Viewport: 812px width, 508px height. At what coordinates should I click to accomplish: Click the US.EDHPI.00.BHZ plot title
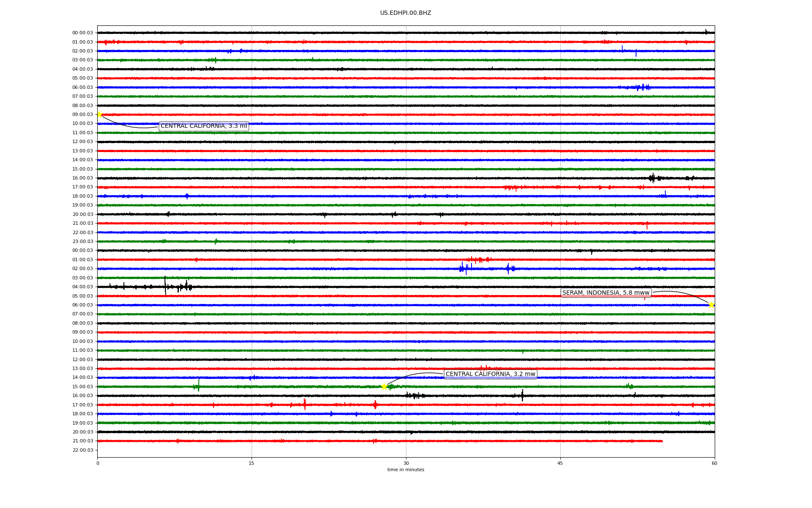[405, 13]
